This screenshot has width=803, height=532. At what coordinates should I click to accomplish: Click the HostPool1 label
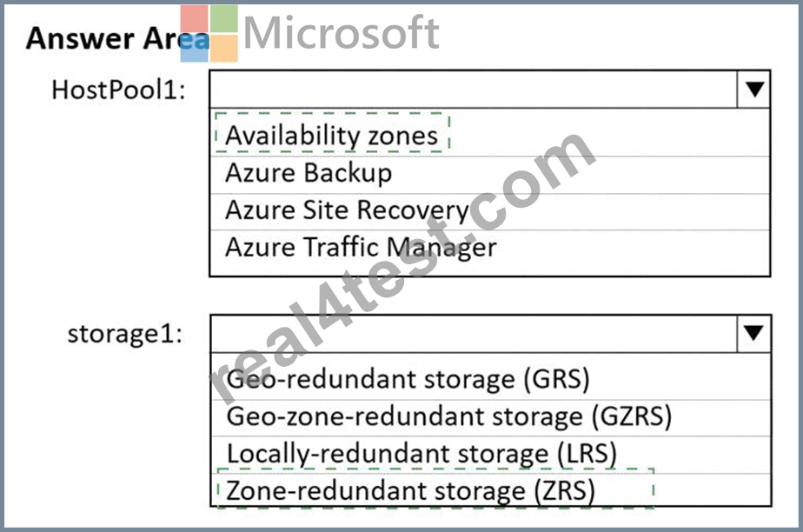pos(118,90)
